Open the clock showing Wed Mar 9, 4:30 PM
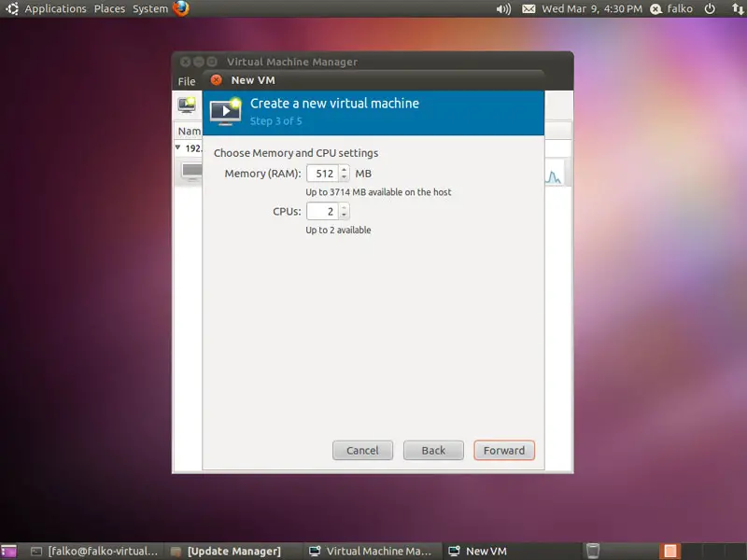This screenshot has width=747, height=560. click(x=592, y=8)
